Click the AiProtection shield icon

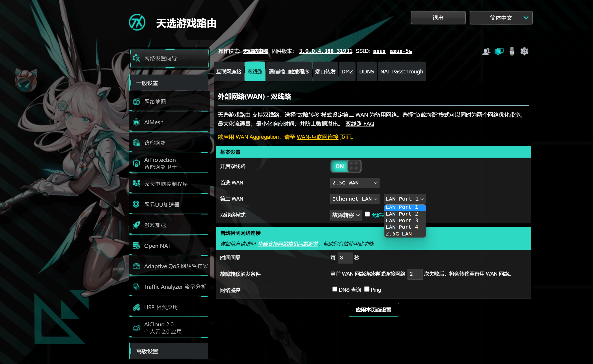(136, 163)
